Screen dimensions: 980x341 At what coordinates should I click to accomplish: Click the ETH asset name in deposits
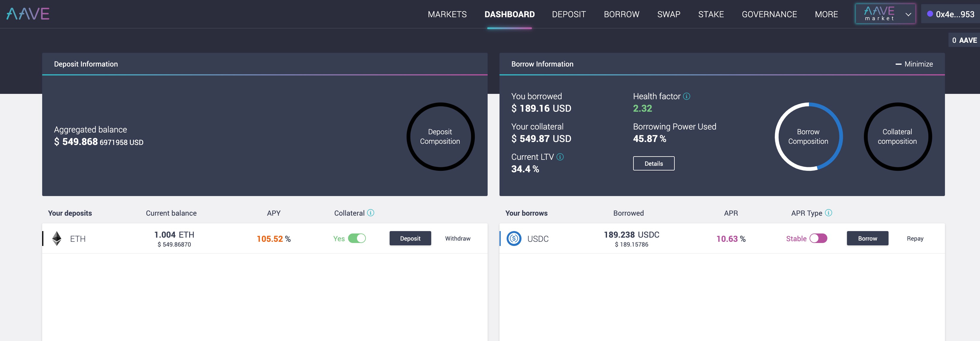coord(78,239)
